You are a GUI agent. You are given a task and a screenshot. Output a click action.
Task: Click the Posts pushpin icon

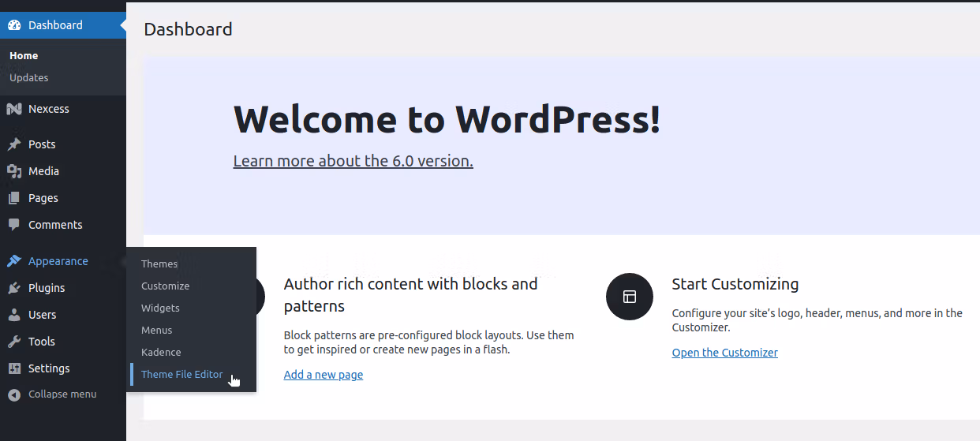point(14,144)
